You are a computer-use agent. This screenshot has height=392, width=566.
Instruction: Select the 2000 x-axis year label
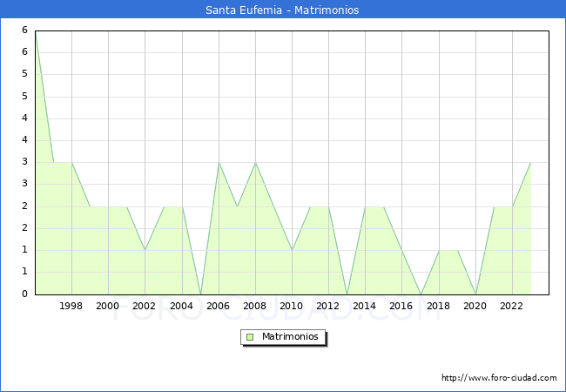click(108, 306)
